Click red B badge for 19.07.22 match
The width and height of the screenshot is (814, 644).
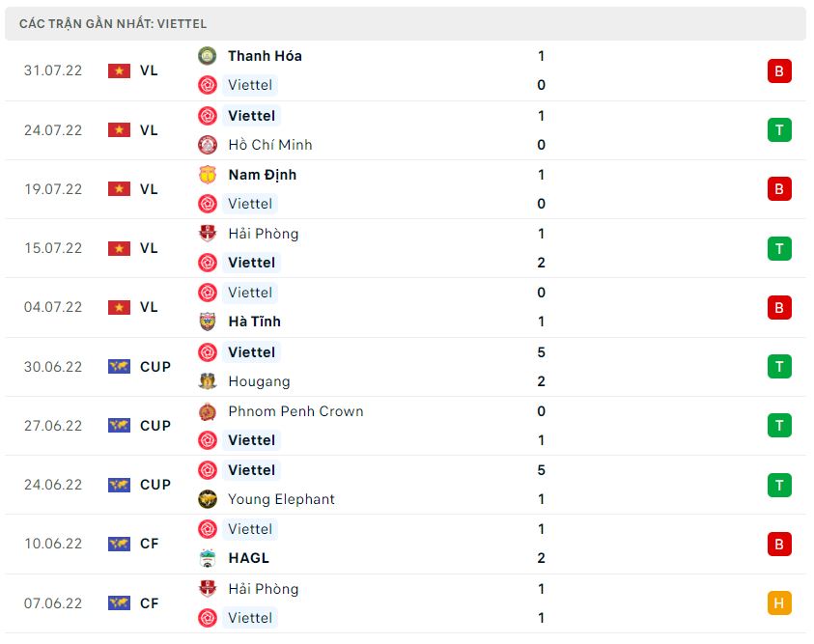coord(779,189)
